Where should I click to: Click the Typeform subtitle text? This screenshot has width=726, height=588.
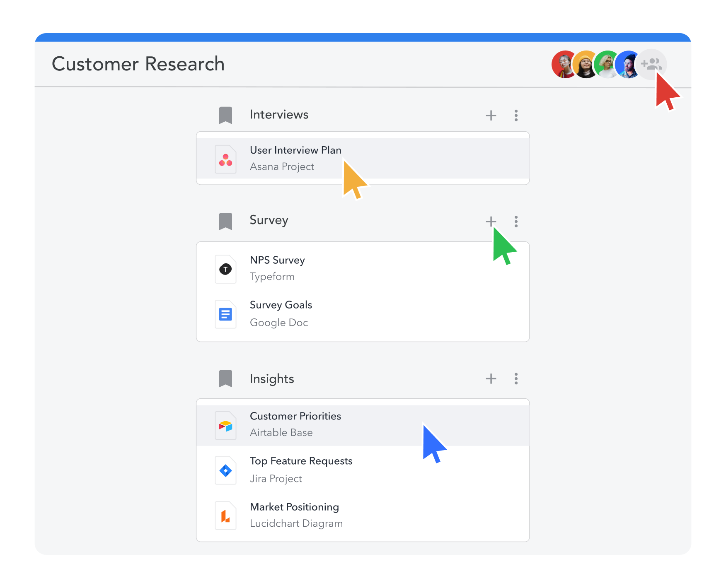(272, 277)
